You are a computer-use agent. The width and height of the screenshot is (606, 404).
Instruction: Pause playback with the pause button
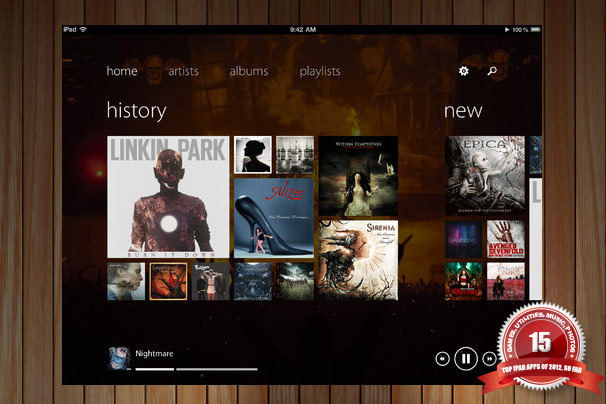tap(466, 359)
